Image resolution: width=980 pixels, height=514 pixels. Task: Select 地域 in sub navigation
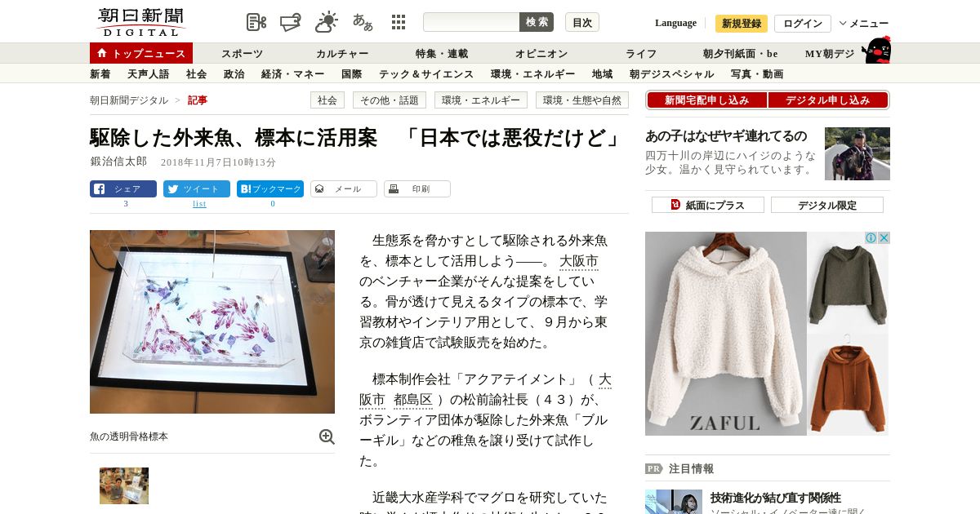(x=603, y=74)
